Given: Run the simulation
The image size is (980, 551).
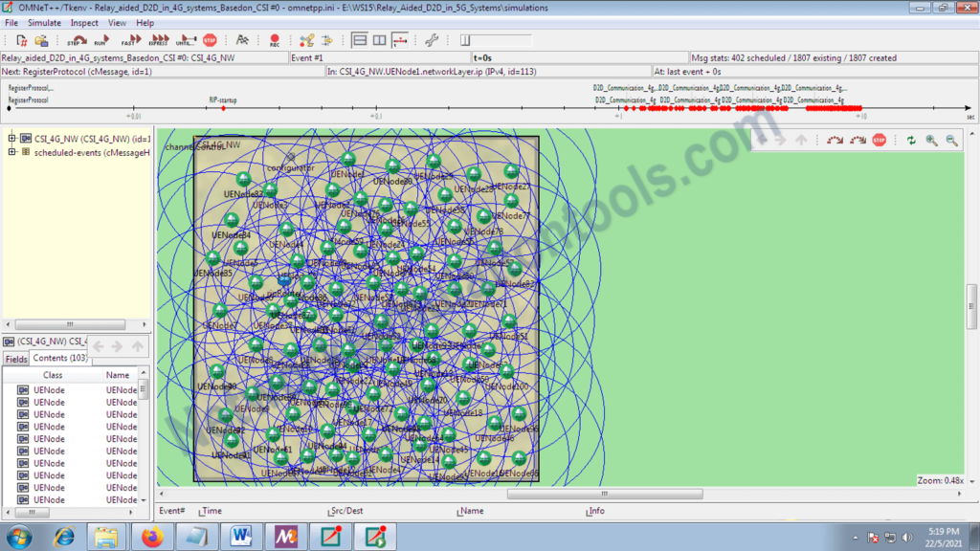Looking at the screenshot, I should click(x=100, y=40).
